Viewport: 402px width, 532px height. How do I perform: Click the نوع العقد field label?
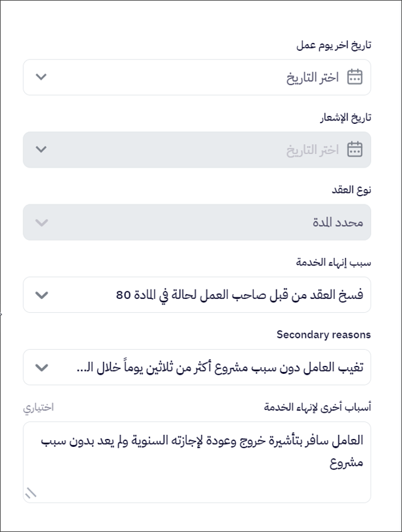pos(352,190)
